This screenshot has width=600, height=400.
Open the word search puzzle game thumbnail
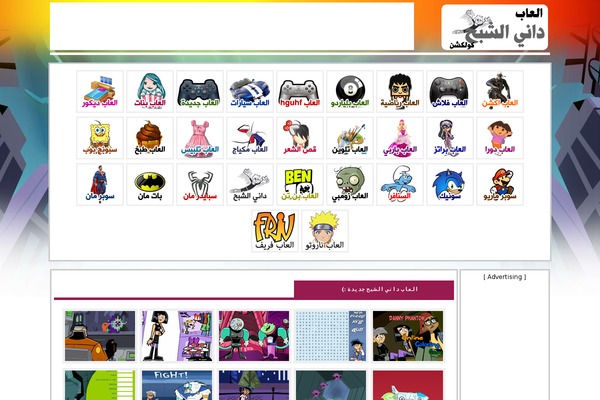(x=331, y=336)
